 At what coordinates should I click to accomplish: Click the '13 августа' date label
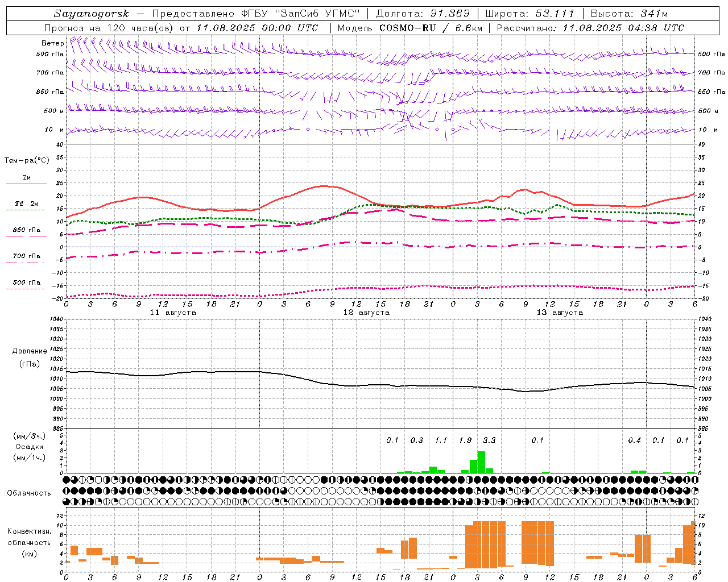click(560, 313)
